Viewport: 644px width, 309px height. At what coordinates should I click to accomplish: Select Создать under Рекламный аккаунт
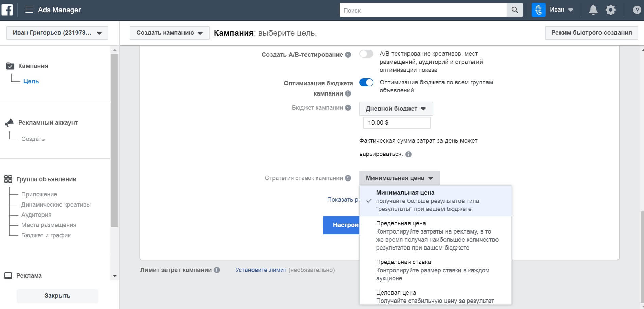33,139
